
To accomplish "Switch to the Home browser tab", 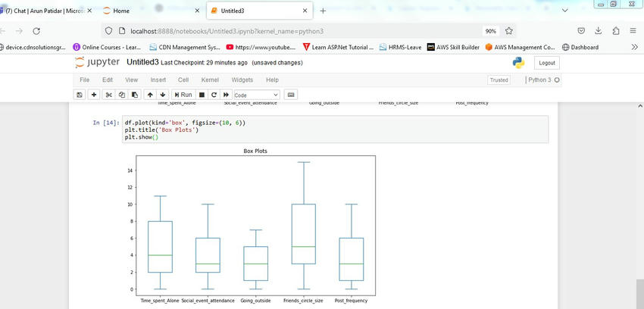I will (x=150, y=11).
